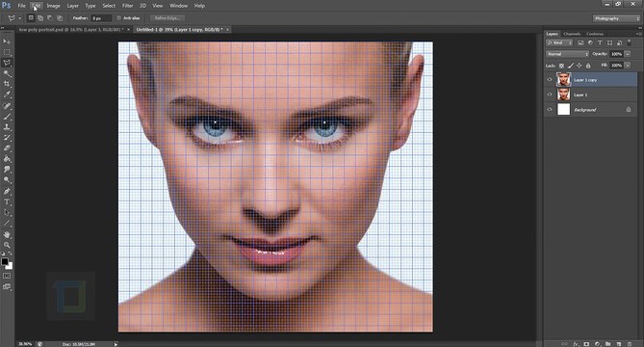Hide Background layer with eye icon
The image size is (644, 347).
coord(550,110)
